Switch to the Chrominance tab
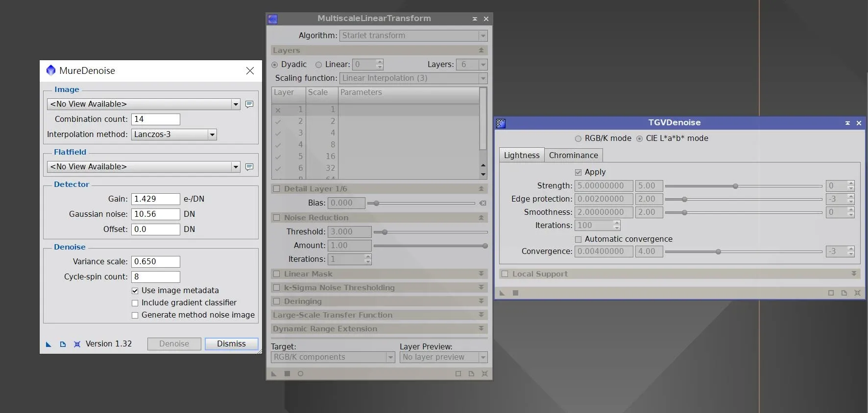Image resolution: width=868 pixels, height=413 pixels. tap(573, 156)
